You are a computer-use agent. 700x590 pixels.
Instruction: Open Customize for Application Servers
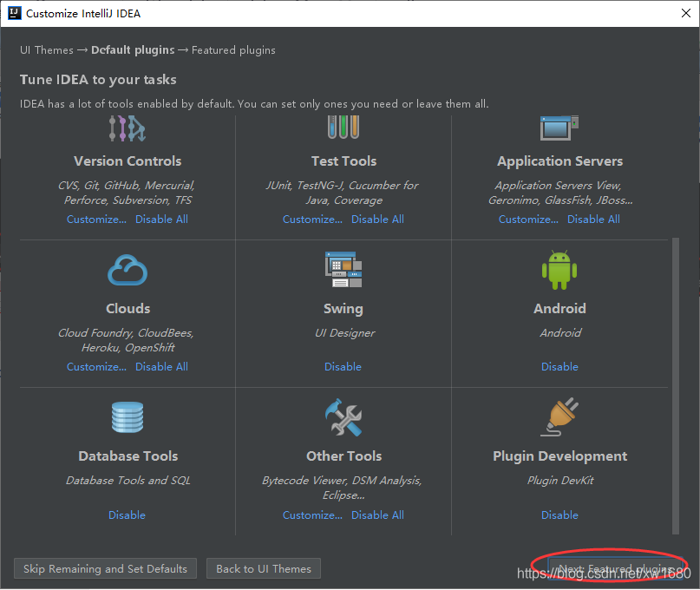(528, 220)
